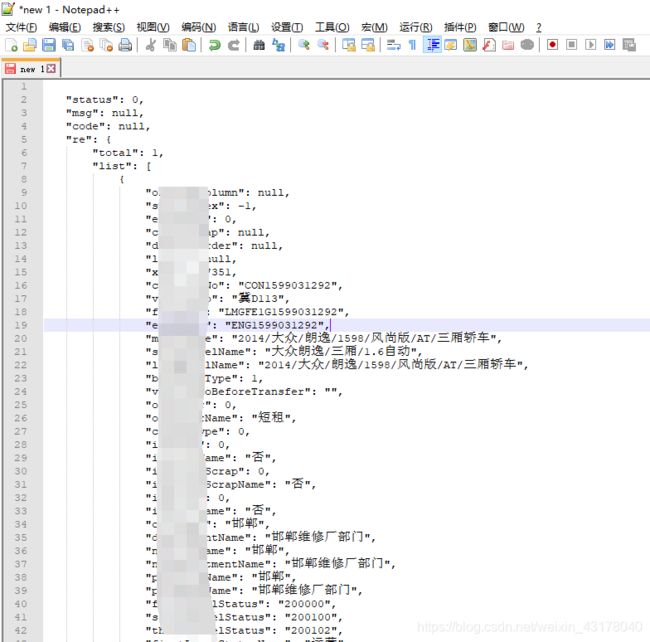Open the 插件(P) menu

(460, 27)
